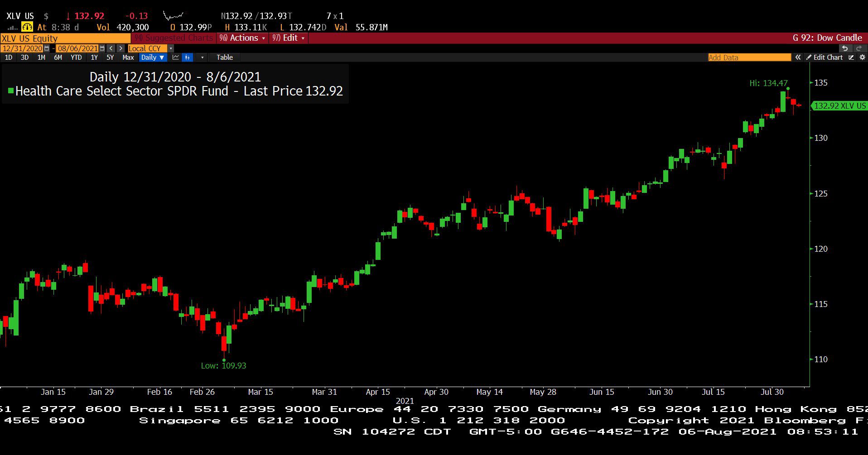
Task: Select the 5Y range tab
Action: coord(110,57)
